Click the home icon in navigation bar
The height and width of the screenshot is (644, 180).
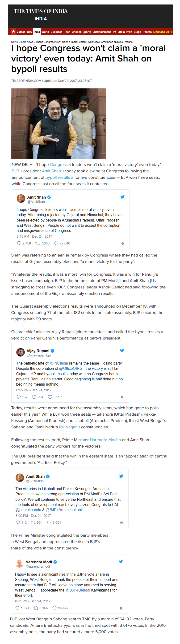coord(13,31)
